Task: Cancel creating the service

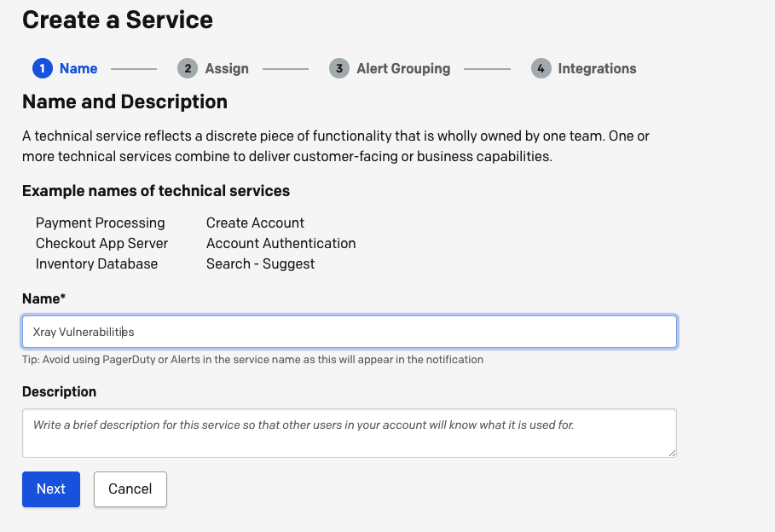Action: tap(130, 489)
